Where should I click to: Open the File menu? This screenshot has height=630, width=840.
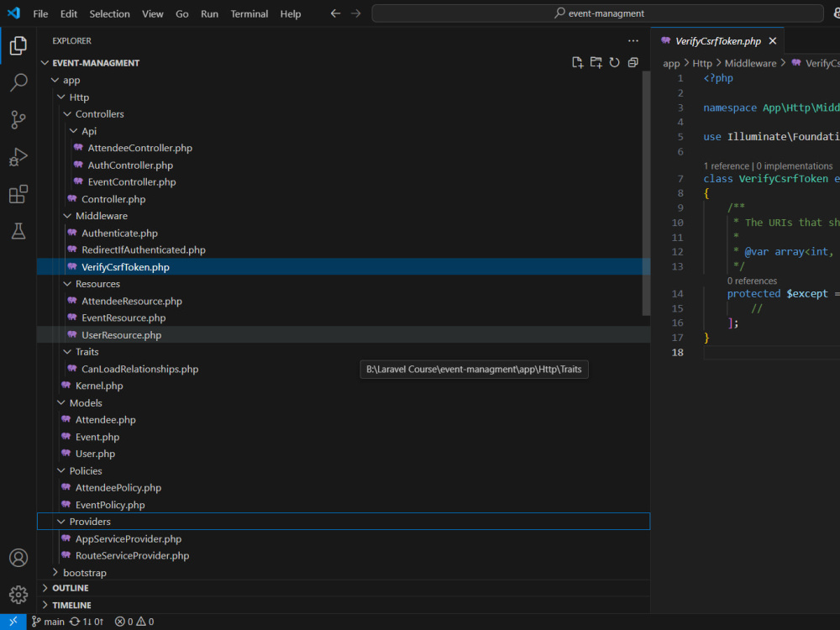[40, 13]
